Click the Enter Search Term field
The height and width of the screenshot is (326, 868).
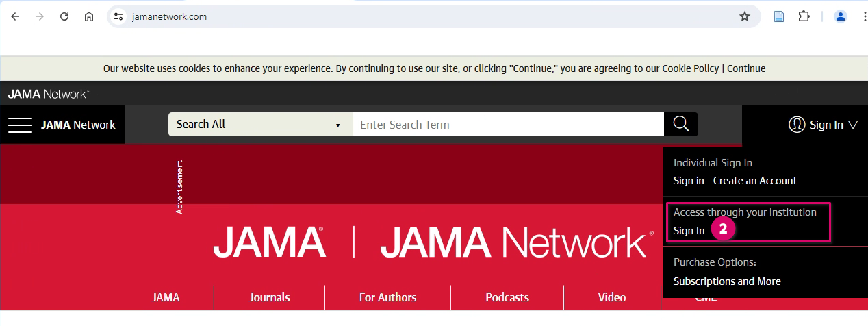pos(508,125)
